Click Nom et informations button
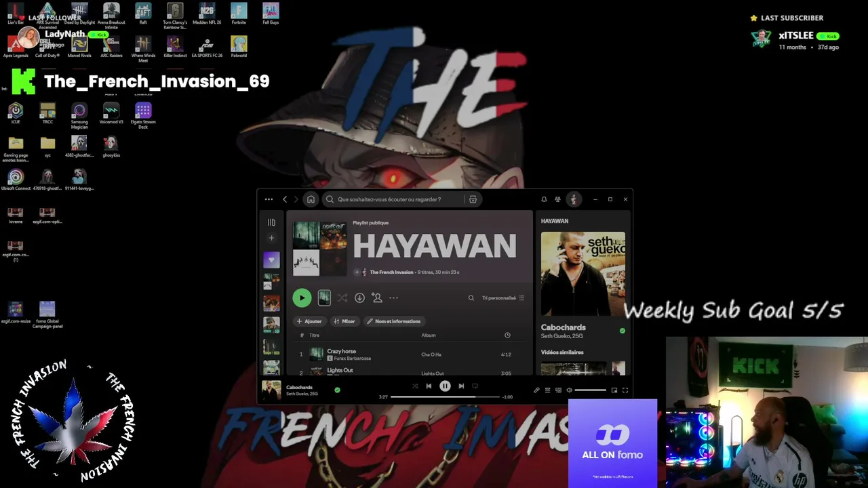The image size is (868, 488). 394,321
